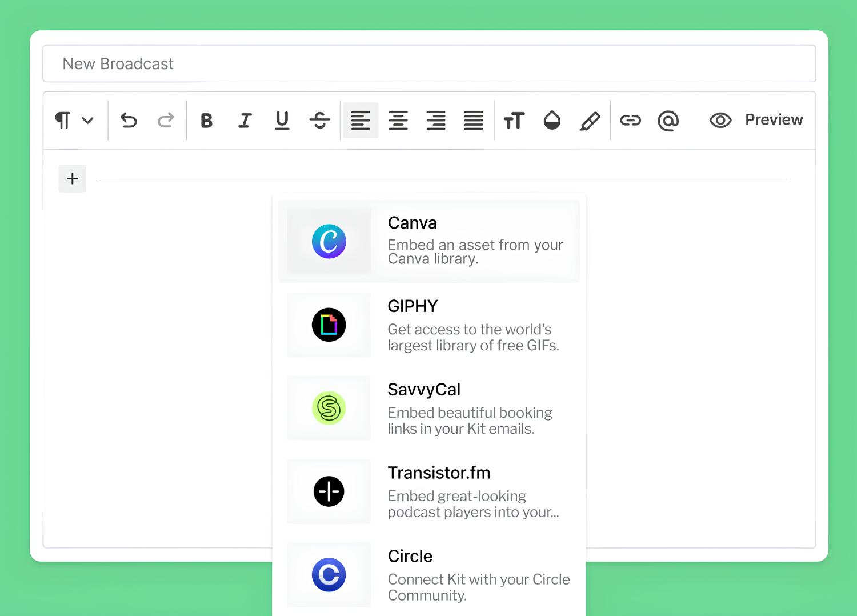857x616 pixels.
Task: Click 'Connect Kit with your Circle Community.'
Action: [x=479, y=587]
